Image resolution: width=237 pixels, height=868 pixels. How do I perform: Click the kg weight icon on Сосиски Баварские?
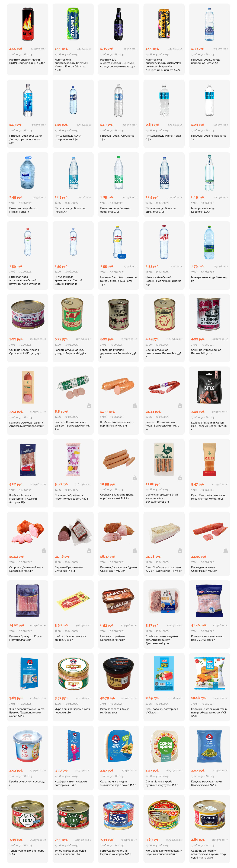(135, 478)
